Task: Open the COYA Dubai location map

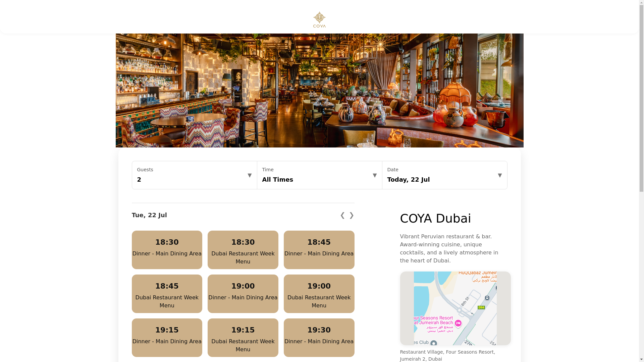Action: 455,308
